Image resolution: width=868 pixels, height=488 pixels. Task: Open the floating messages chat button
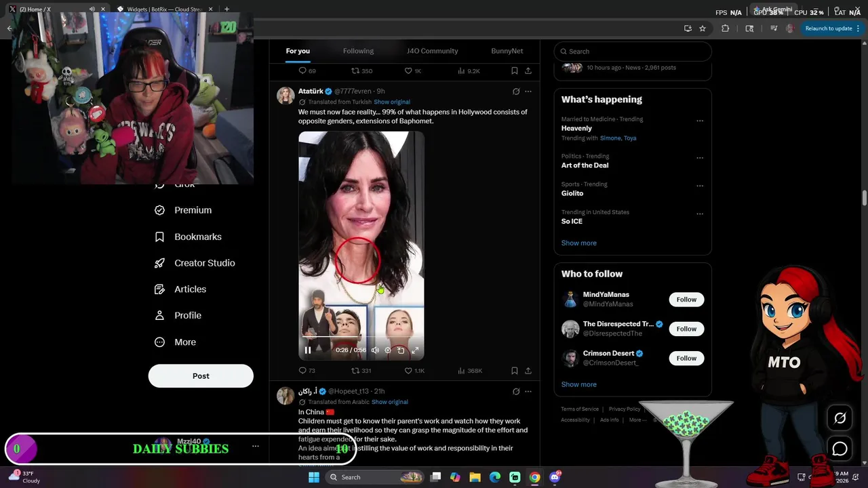[x=840, y=449]
